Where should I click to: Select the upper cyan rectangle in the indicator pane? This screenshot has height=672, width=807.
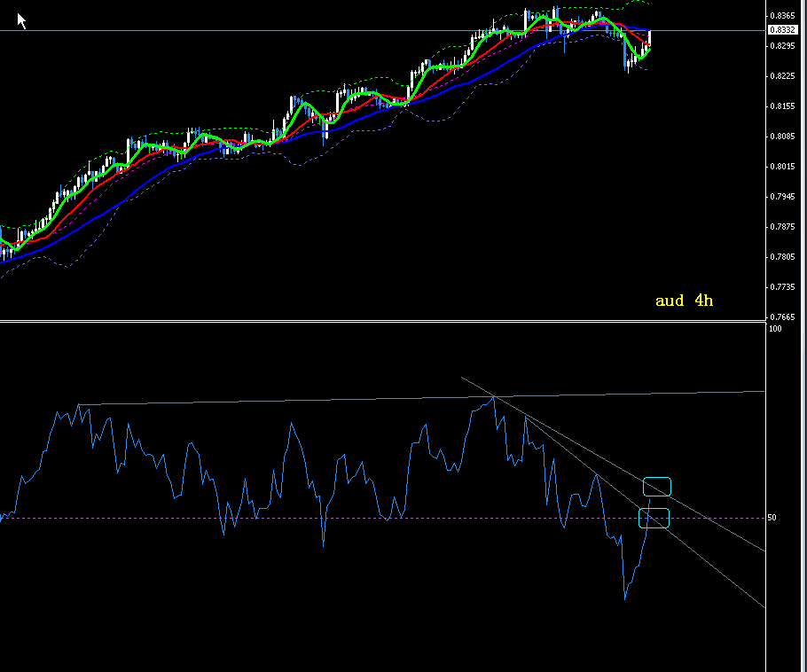657,487
